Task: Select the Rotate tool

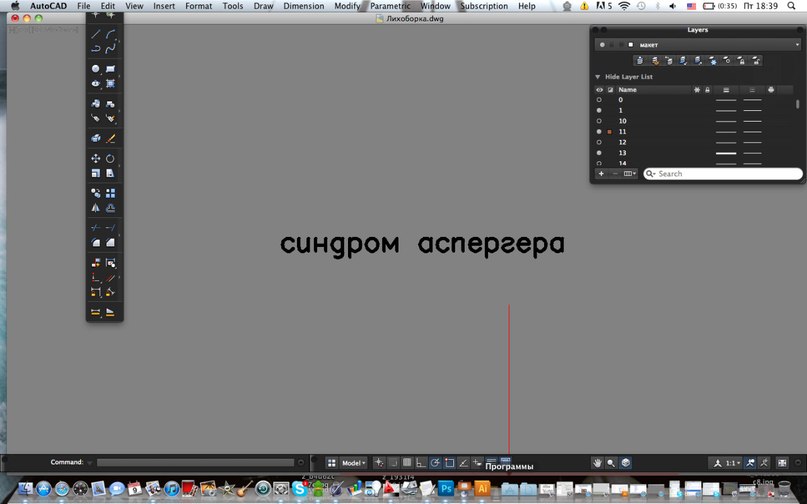Action: pos(110,159)
